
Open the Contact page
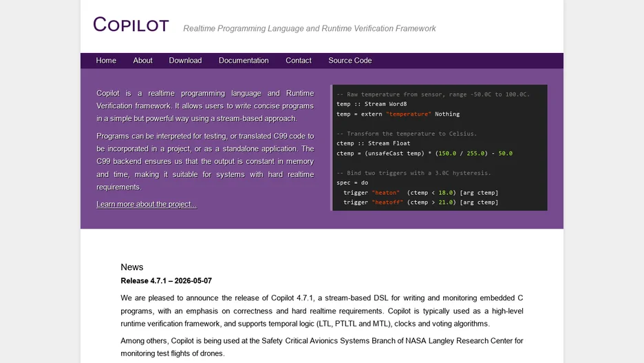[x=299, y=61]
